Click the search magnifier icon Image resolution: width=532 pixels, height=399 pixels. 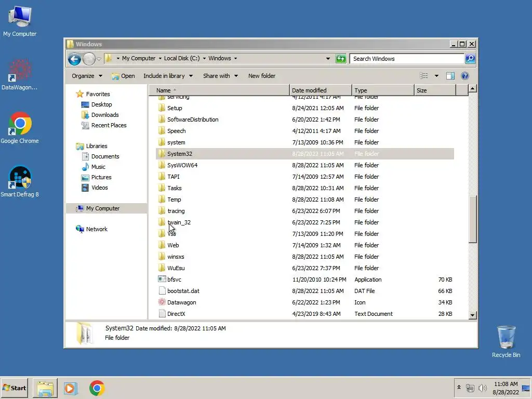470,59
